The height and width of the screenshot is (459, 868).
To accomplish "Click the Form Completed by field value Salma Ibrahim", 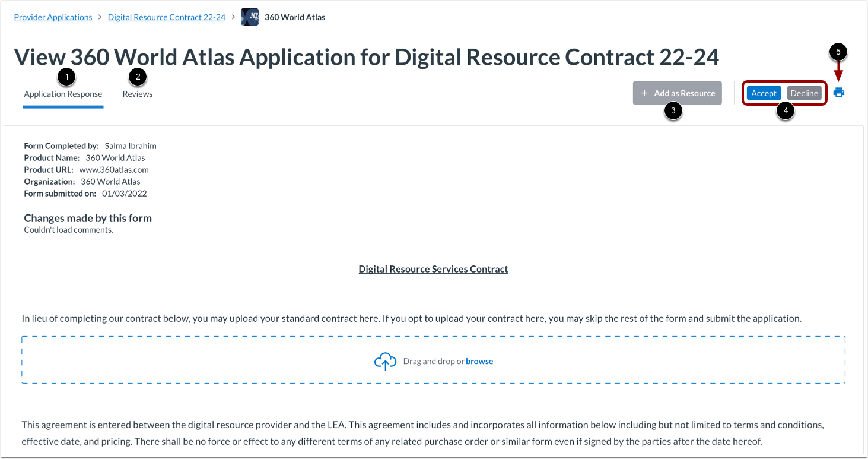I will 130,145.
